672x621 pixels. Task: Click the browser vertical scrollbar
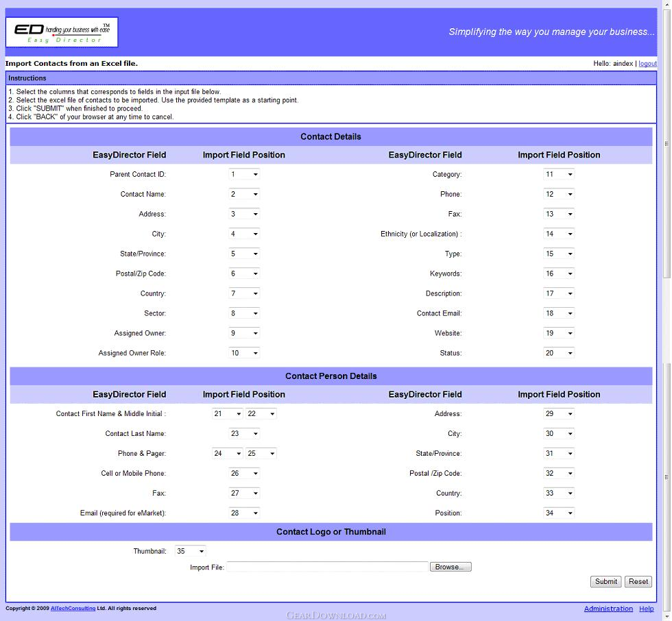point(667,310)
